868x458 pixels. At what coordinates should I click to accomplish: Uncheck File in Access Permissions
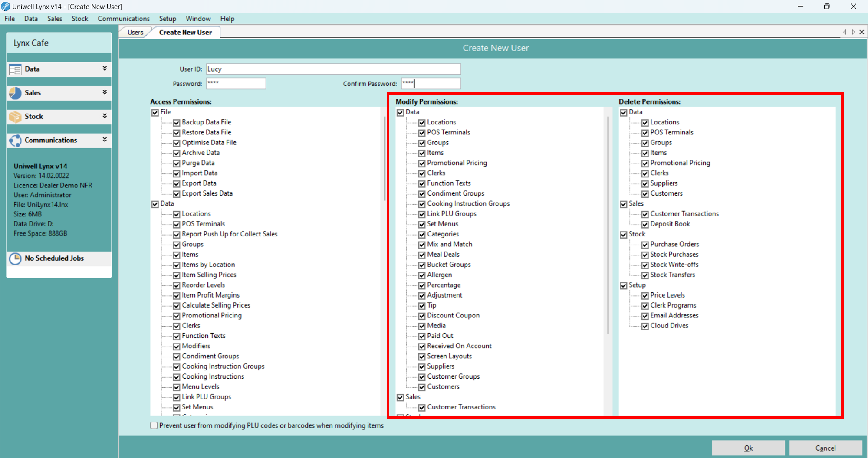[x=155, y=112]
